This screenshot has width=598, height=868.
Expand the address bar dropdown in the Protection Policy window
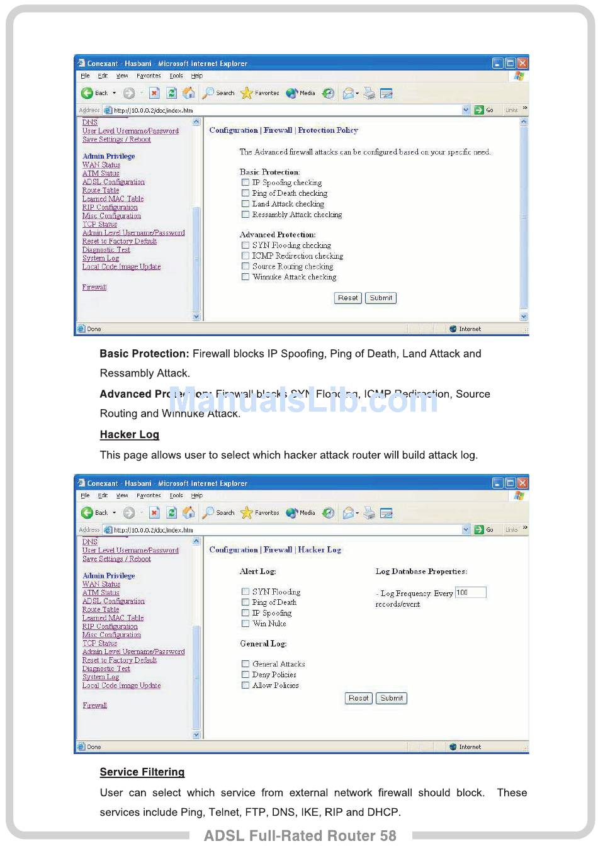(x=466, y=110)
